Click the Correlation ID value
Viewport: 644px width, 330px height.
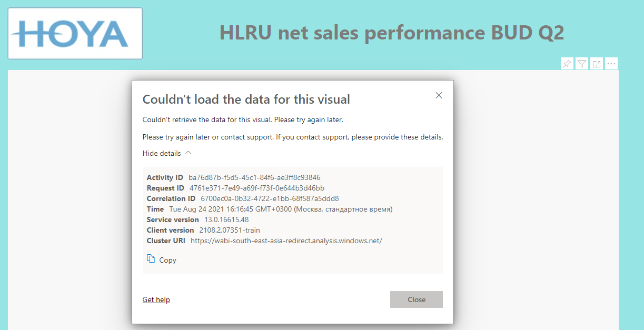tap(270, 198)
